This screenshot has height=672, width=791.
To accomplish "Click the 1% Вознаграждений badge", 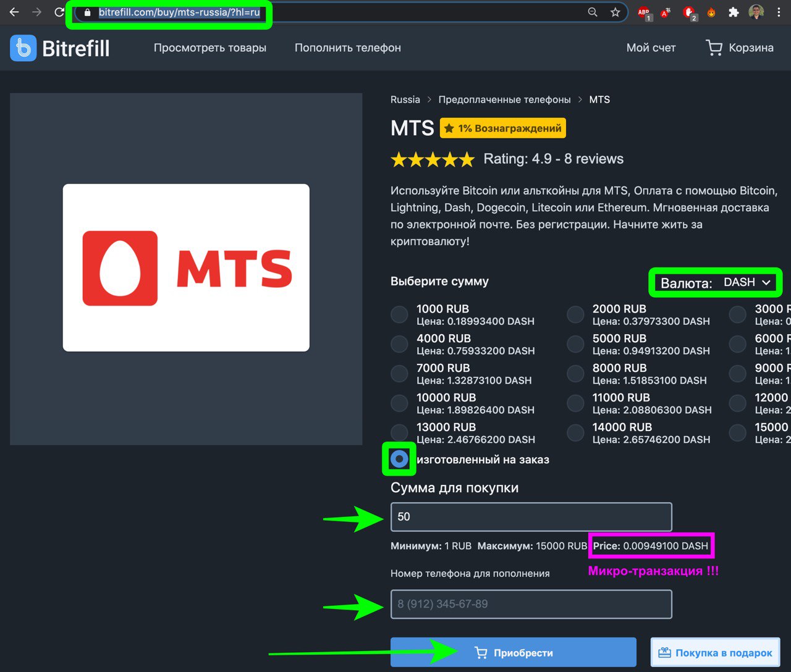I will tap(503, 128).
